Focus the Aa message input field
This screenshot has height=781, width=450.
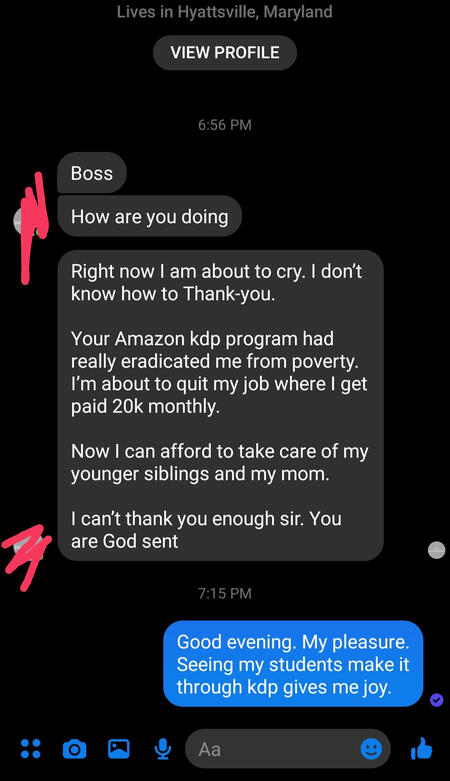(288, 749)
